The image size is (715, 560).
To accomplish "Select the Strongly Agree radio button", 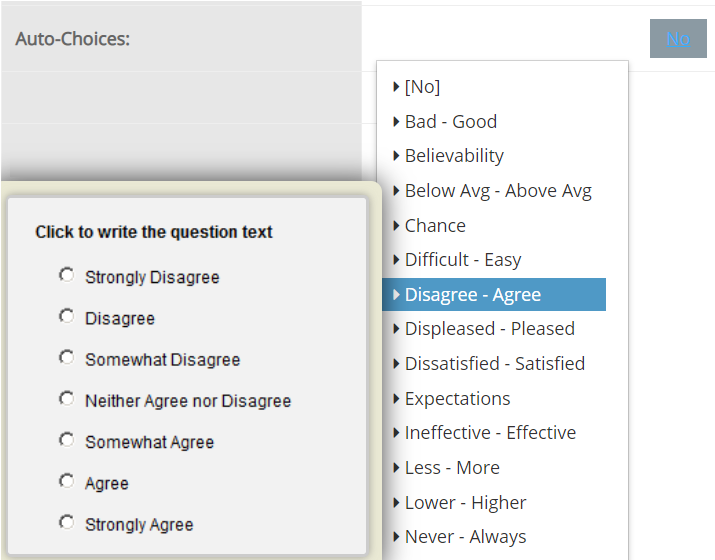I will tap(67, 523).
